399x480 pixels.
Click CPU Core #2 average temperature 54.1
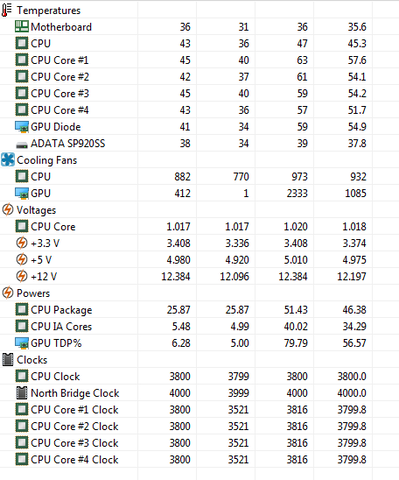click(357, 77)
